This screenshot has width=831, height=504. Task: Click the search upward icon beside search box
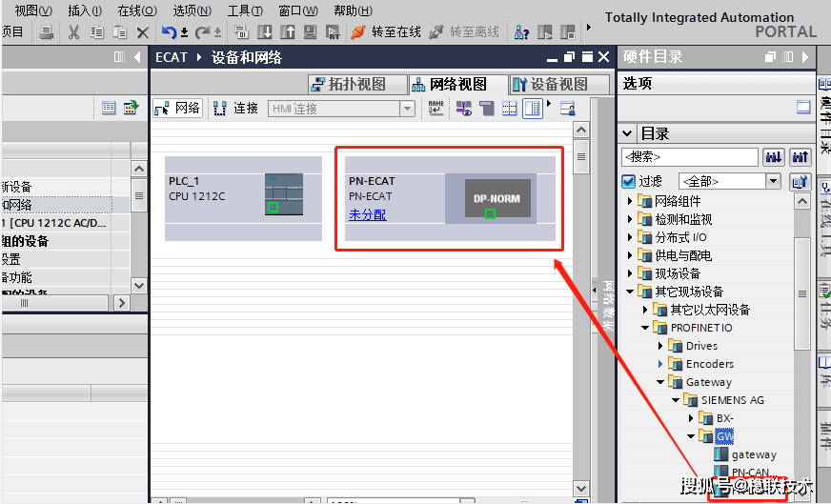[801, 157]
